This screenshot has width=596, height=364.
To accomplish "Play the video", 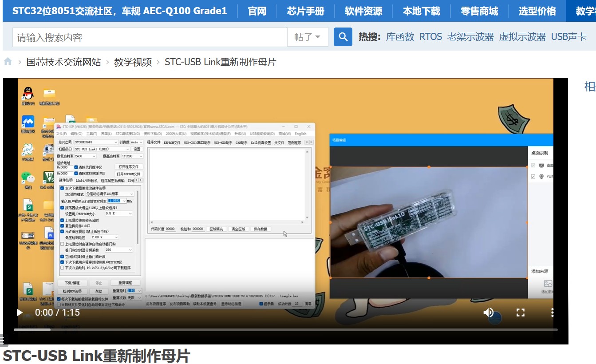I will [19, 313].
